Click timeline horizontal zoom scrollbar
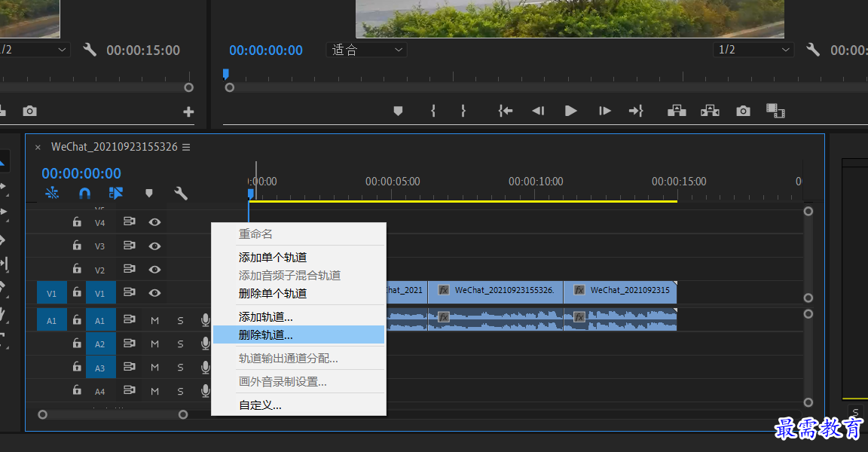The height and width of the screenshot is (452, 868). (113, 414)
